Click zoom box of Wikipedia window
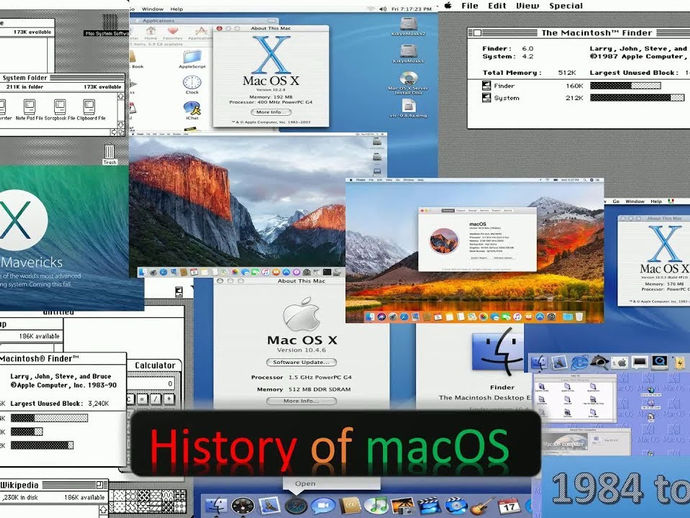 (x=99, y=485)
